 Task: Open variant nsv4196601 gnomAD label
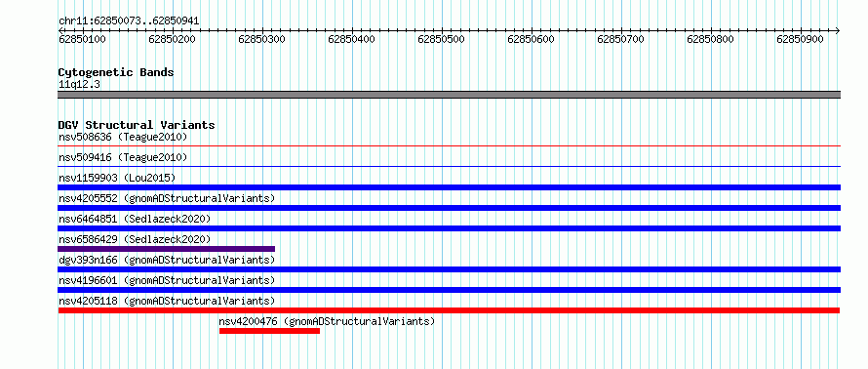click(167, 280)
